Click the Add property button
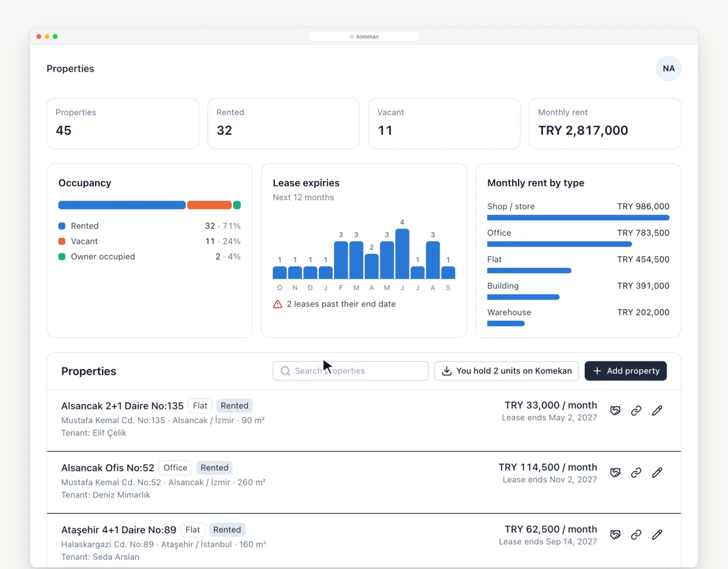The height and width of the screenshot is (569, 728). pos(625,371)
